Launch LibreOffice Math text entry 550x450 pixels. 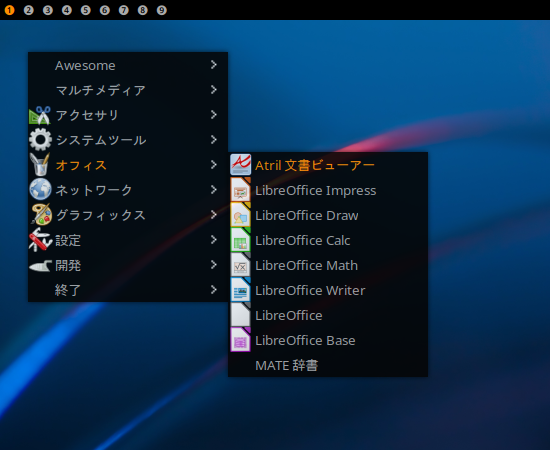coord(307,266)
